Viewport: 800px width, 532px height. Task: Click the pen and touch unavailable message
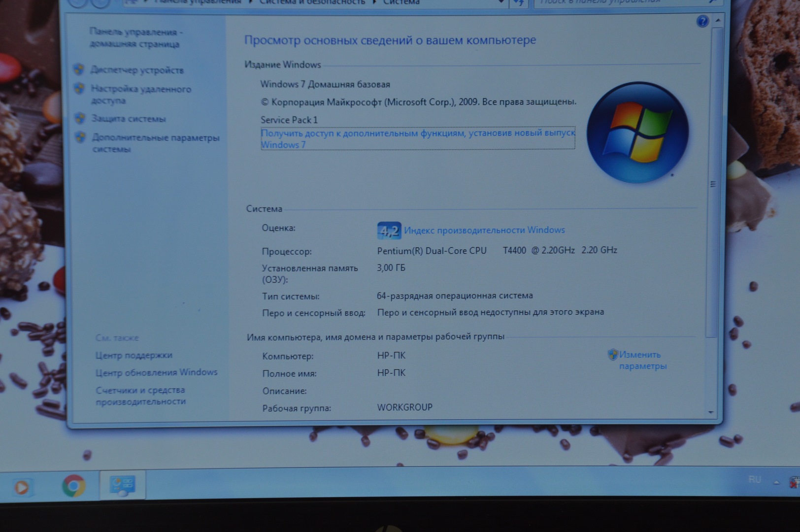[x=491, y=312]
